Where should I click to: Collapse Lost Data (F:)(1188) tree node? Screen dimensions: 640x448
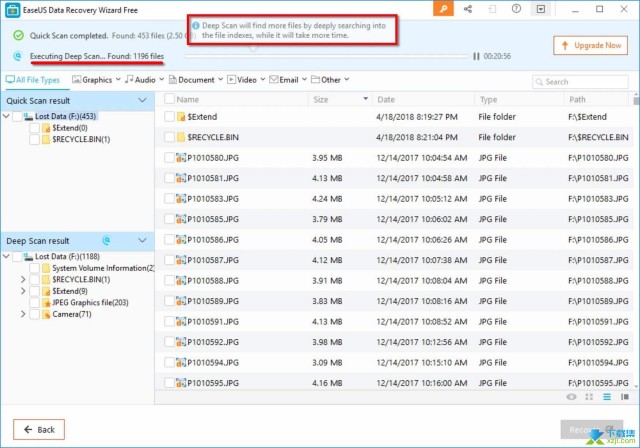pyautogui.click(x=6, y=256)
